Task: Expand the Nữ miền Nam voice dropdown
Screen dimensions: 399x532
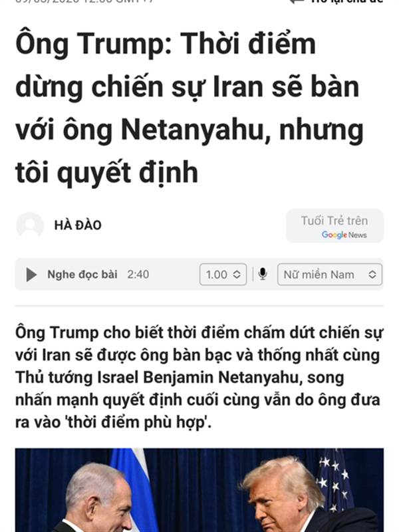Action: [x=330, y=275]
